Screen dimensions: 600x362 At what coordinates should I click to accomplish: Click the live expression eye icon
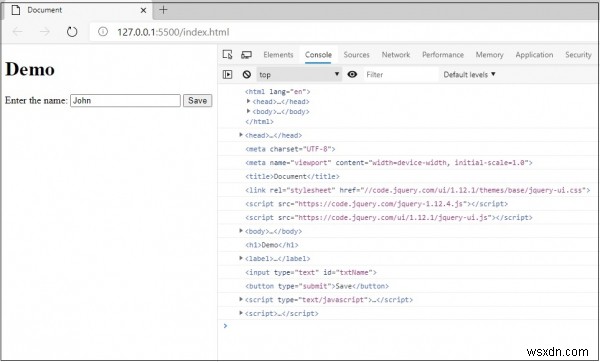[352, 74]
